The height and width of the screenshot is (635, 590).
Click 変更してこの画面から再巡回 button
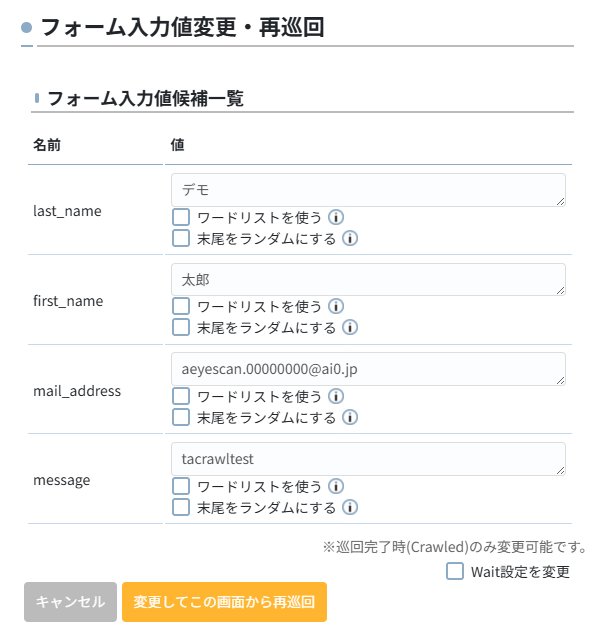pos(224,602)
